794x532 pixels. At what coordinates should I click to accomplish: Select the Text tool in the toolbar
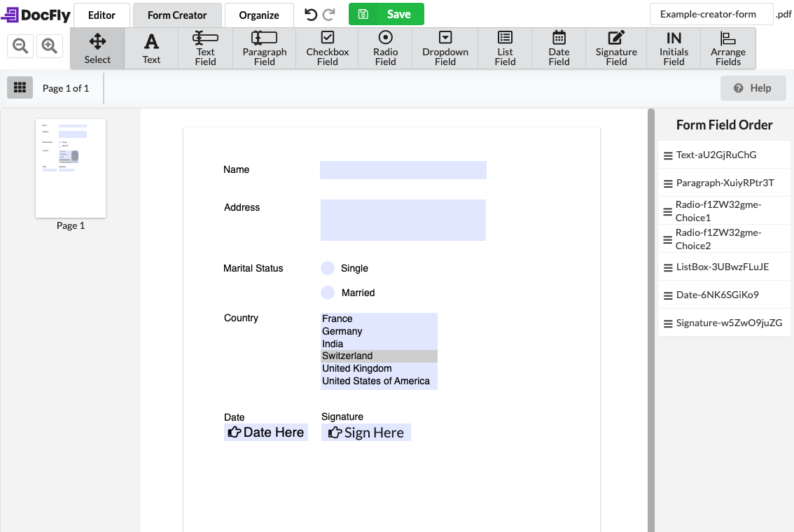pos(151,48)
